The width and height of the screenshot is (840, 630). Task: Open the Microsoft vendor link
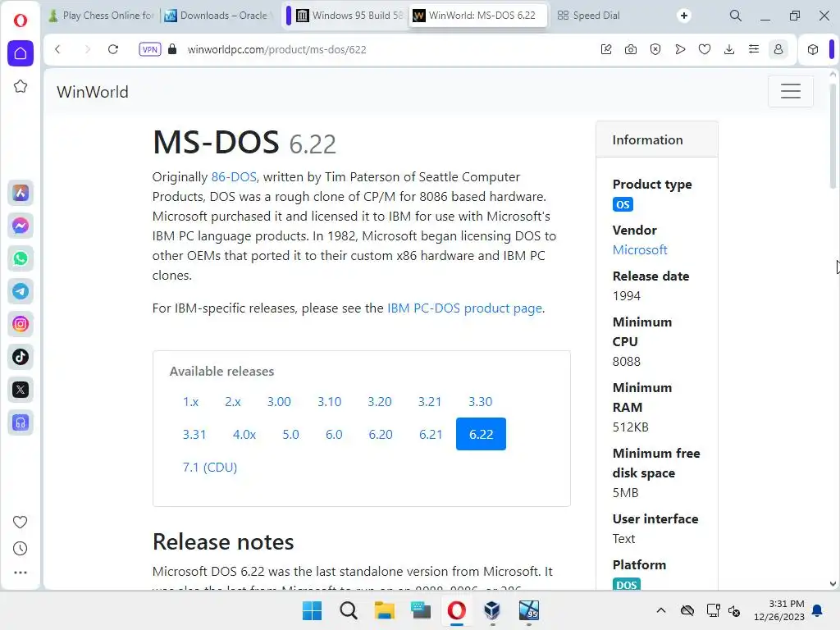pyautogui.click(x=640, y=249)
